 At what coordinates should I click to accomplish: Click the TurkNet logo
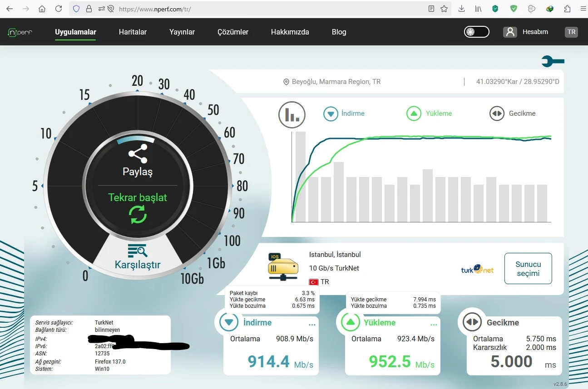tap(477, 269)
